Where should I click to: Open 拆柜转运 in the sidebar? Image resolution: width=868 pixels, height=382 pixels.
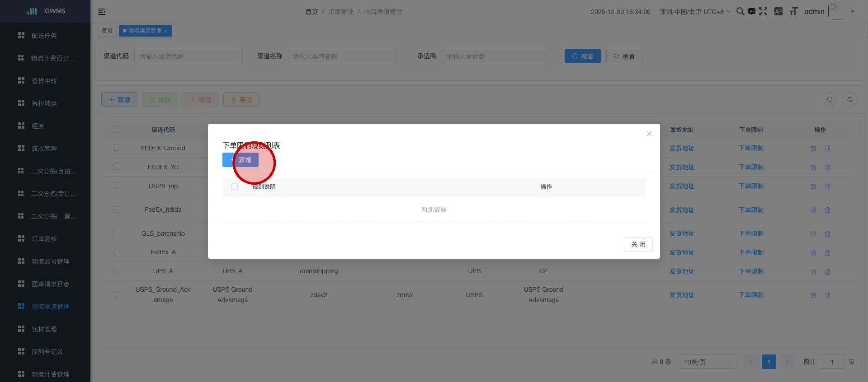click(x=45, y=103)
